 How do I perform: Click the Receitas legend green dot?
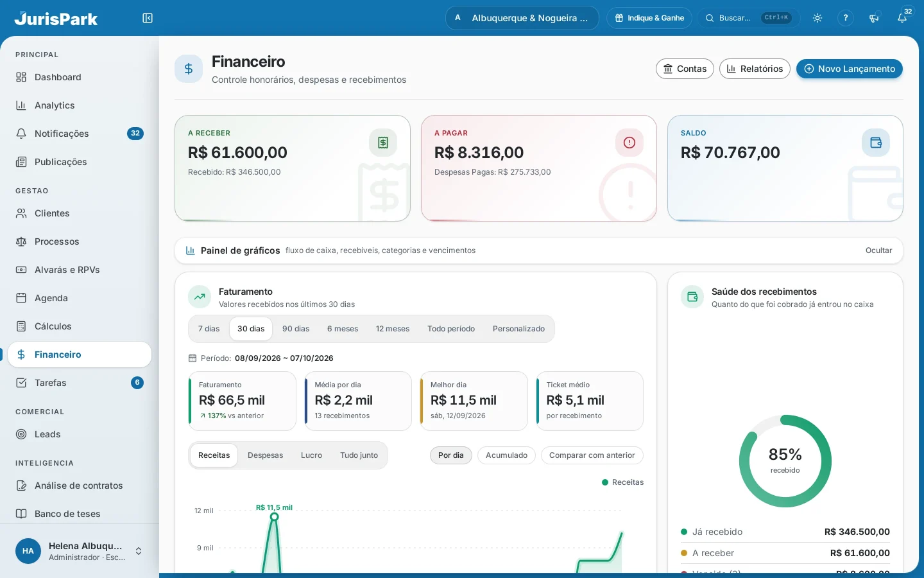tap(605, 482)
